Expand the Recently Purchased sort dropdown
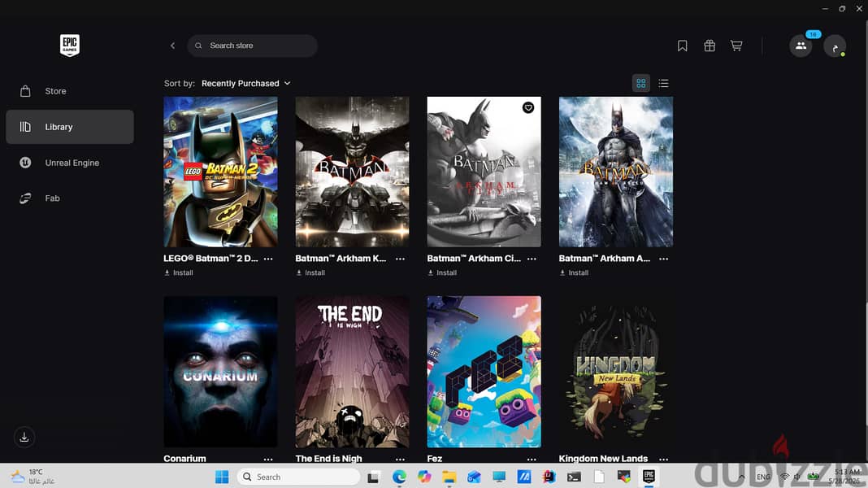Viewport: 868px width, 488px height. click(245, 83)
